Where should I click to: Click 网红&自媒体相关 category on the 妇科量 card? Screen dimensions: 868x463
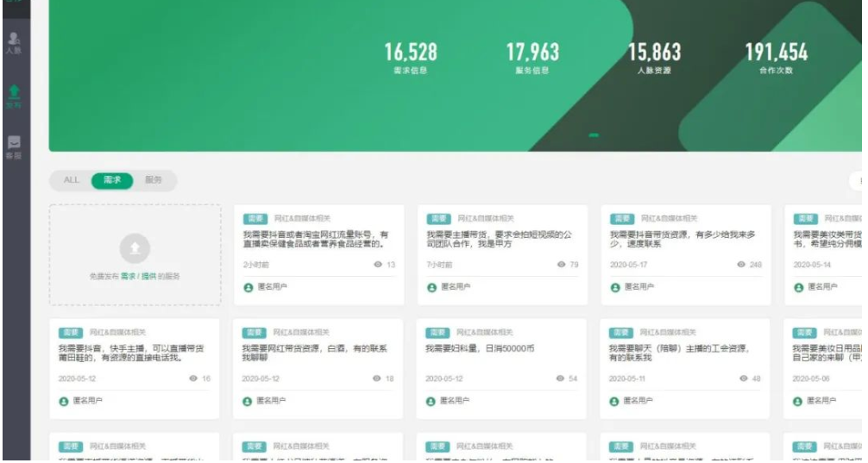tap(484, 333)
